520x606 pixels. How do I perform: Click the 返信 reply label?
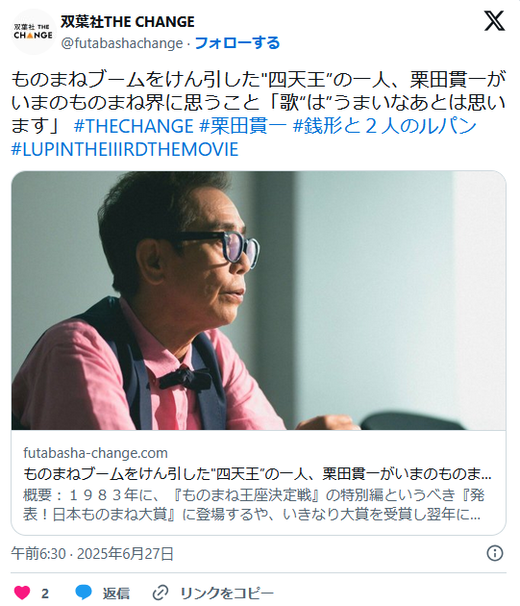coord(116,593)
